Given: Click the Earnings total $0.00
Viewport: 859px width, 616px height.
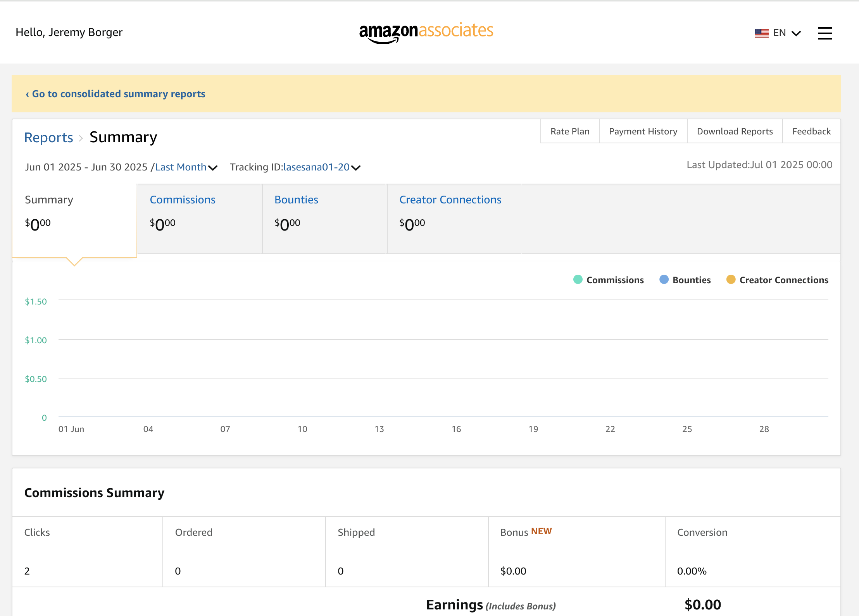Looking at the screenshot, I should click(x=702, y=605).
